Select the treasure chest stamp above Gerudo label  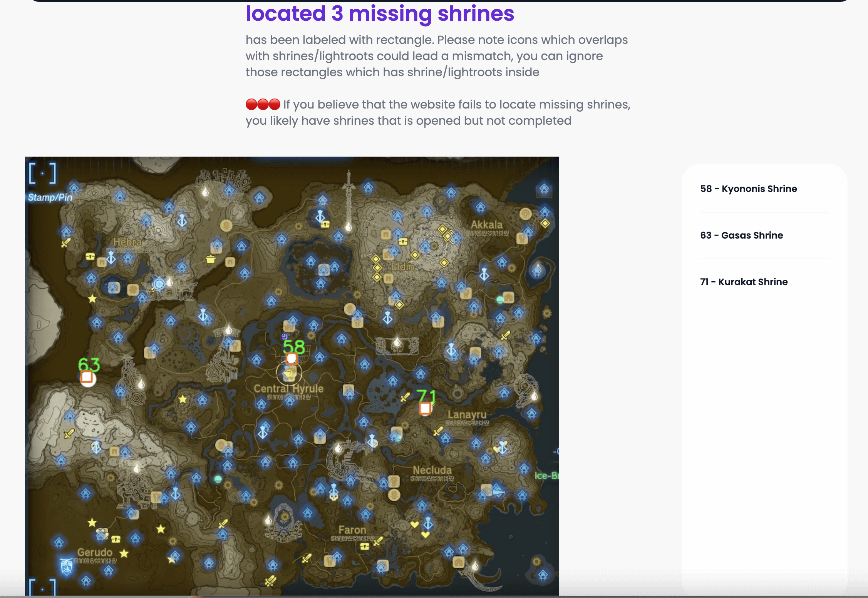click(116, 539)
